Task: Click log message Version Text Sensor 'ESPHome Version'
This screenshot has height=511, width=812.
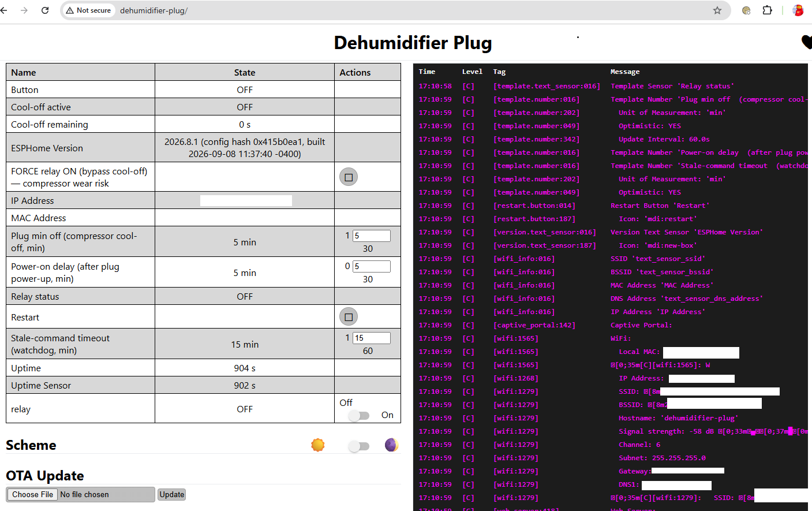Action: [x=687, y=232]
